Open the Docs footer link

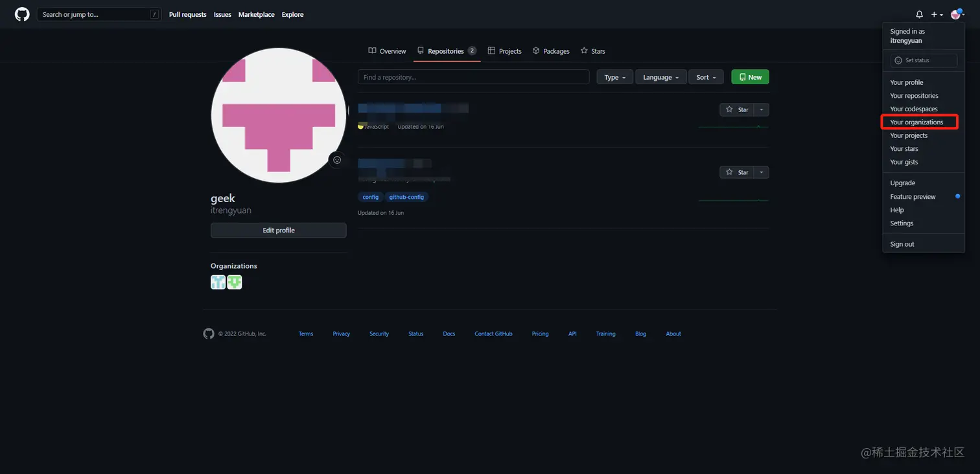point(449,334)
